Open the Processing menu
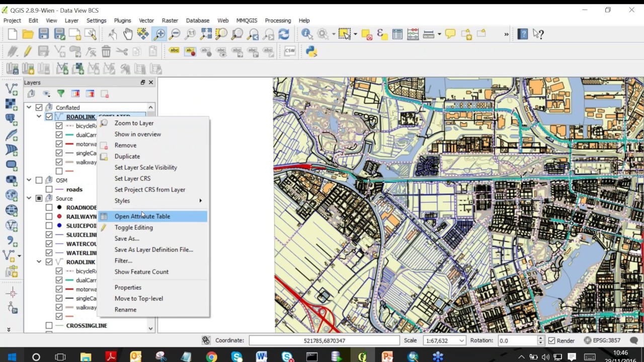Screen dimensions: 644x362 click(278, 21)
